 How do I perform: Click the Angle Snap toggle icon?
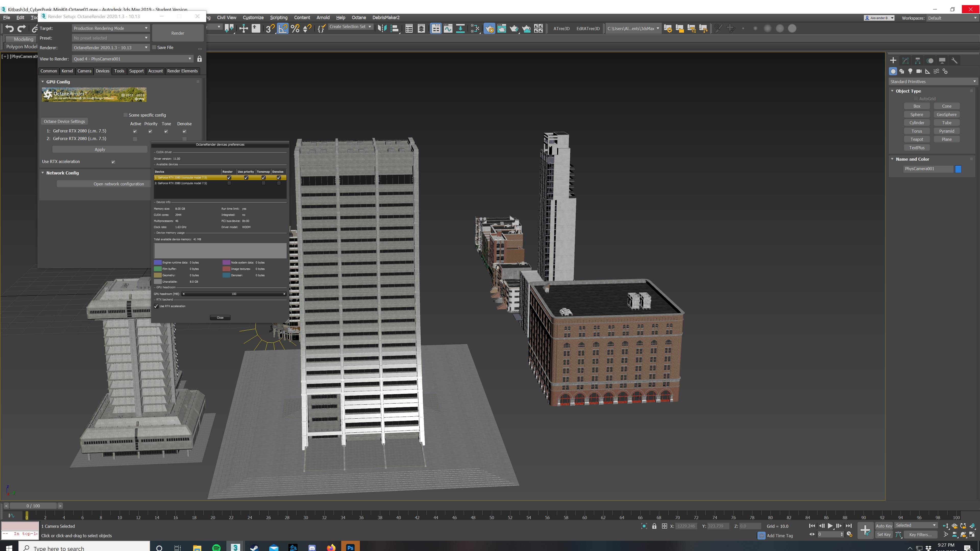coord(283,29)
